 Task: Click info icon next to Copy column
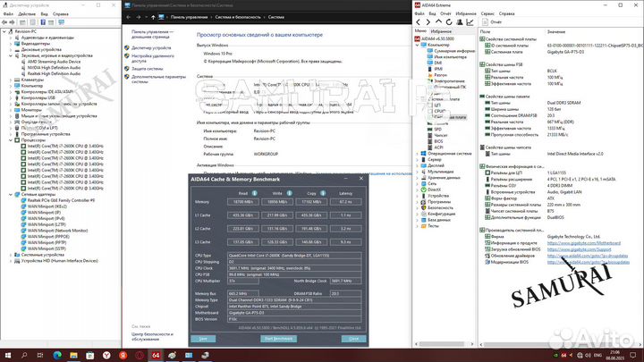point(323,193)
